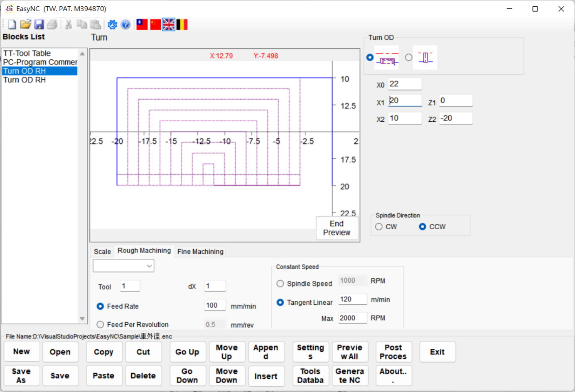Click the Z2 input field
This screenshot has height=392, width=575.
coord(456,118)
